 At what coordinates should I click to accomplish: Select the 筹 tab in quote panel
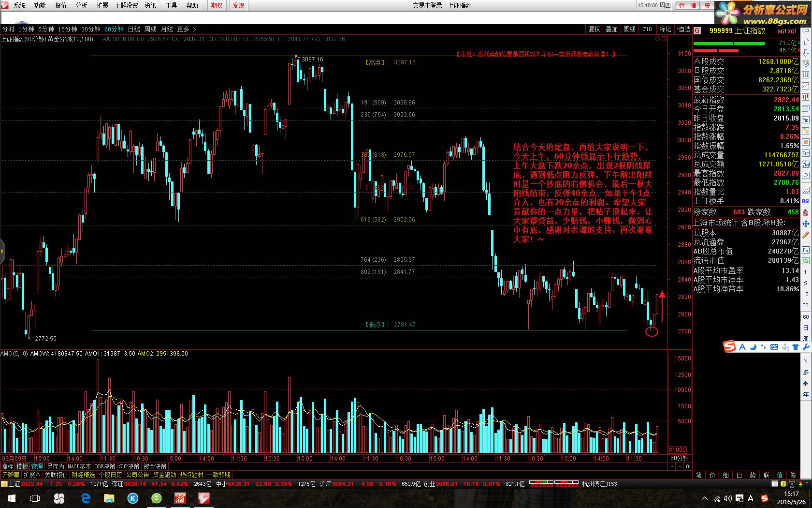(793, 475)
